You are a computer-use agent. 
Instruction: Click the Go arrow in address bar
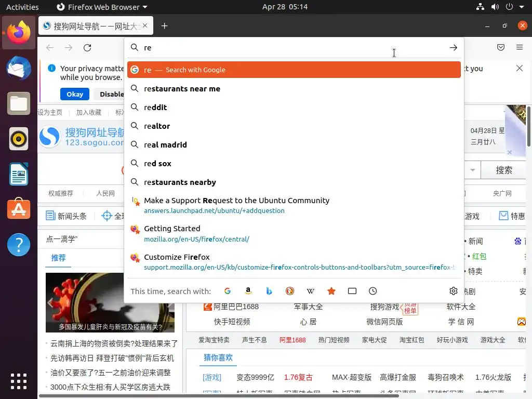453,48
